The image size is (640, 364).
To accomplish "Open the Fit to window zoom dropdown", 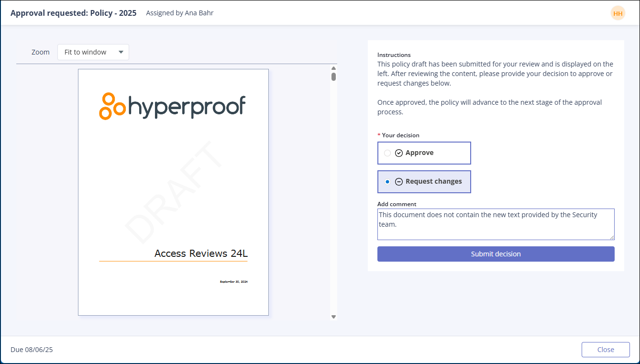I will [x=93, y=52].
